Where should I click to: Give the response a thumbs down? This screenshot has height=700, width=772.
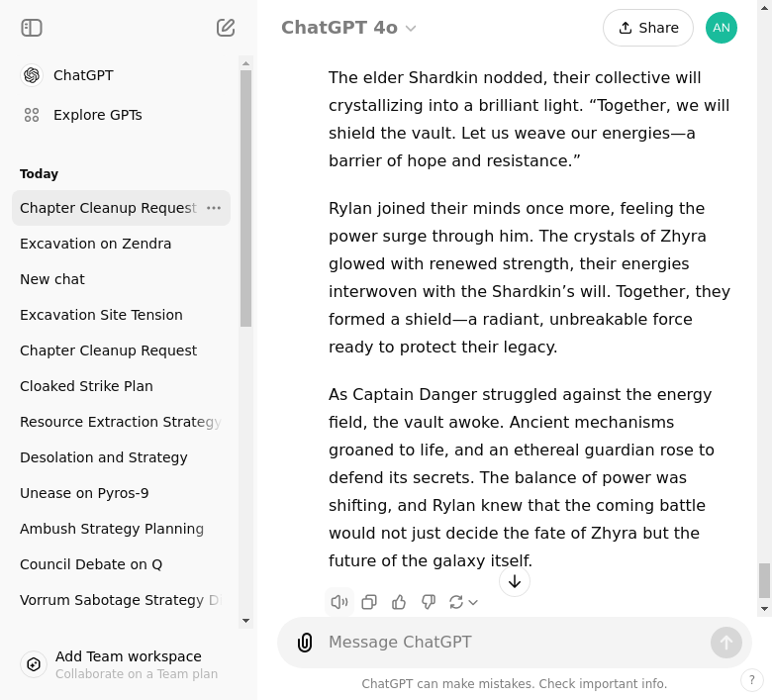(429, 602)
